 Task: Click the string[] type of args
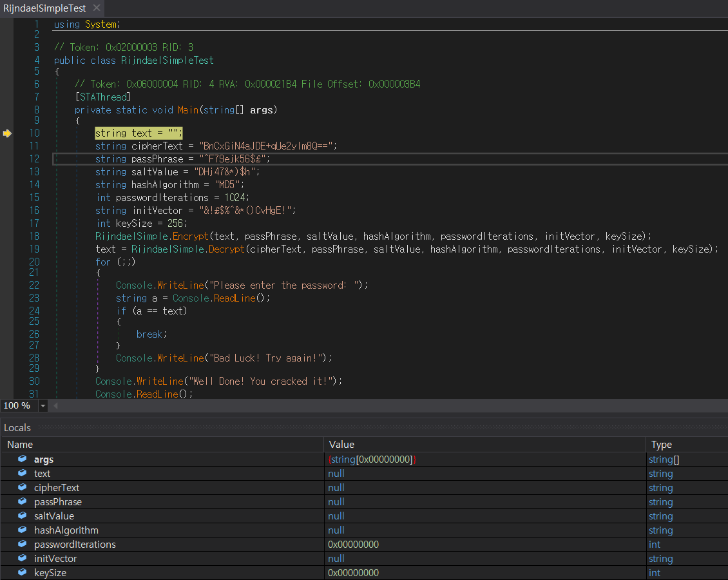click(664, 459)
